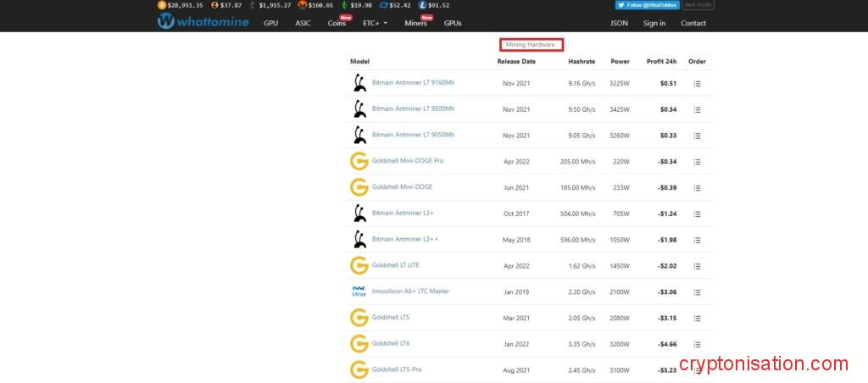
Task: Open Goldshell Mini-DOGE Pro link
Action: (x=408, y=160)
